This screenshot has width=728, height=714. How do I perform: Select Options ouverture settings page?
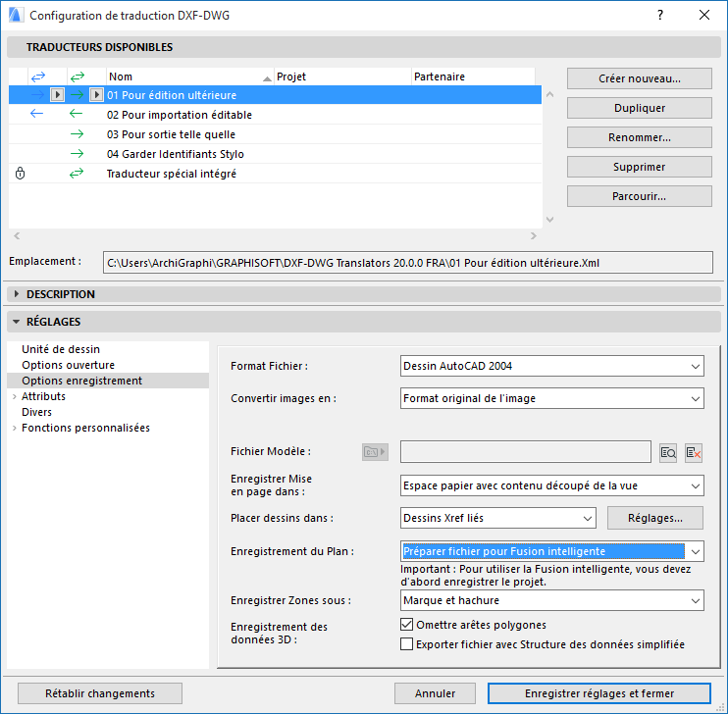69,365
